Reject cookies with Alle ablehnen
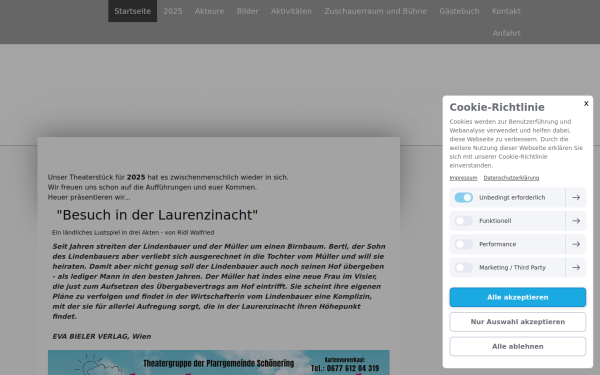Screen dimensions: 600x375 [517, 346]
